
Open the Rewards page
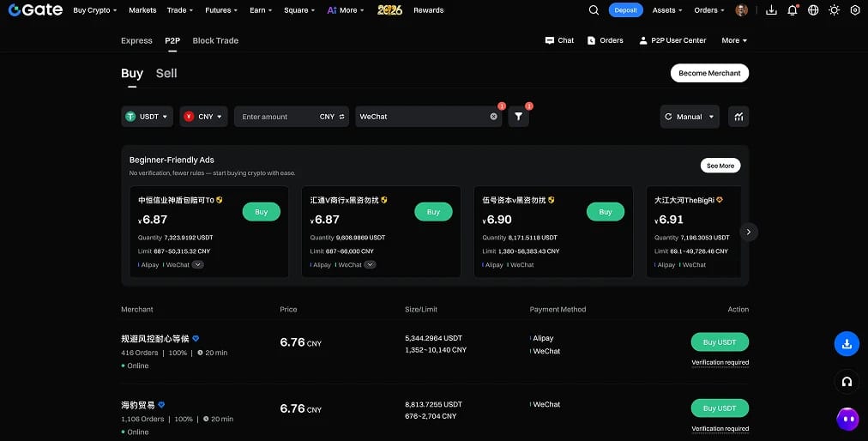click(429, 10)
